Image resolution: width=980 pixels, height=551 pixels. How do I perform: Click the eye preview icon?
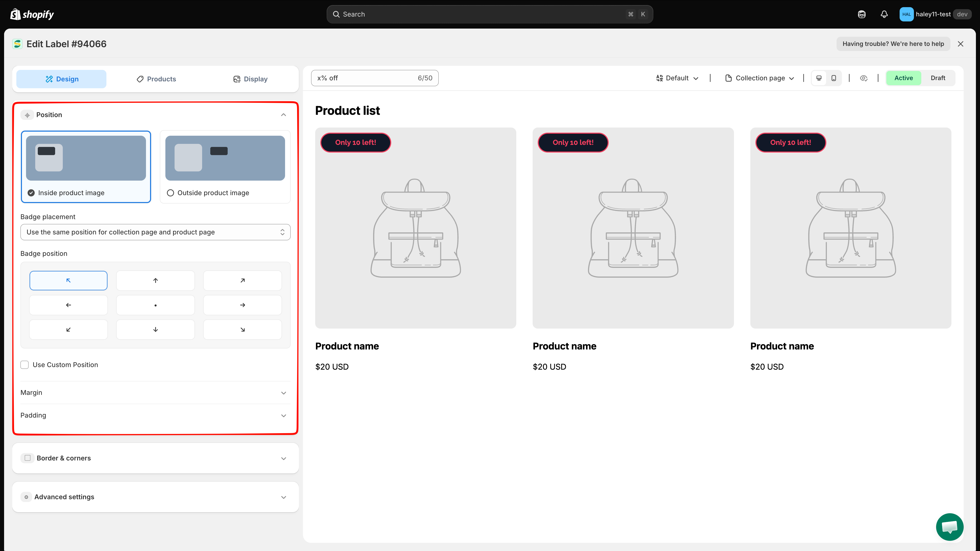click(x=864, y=78)
